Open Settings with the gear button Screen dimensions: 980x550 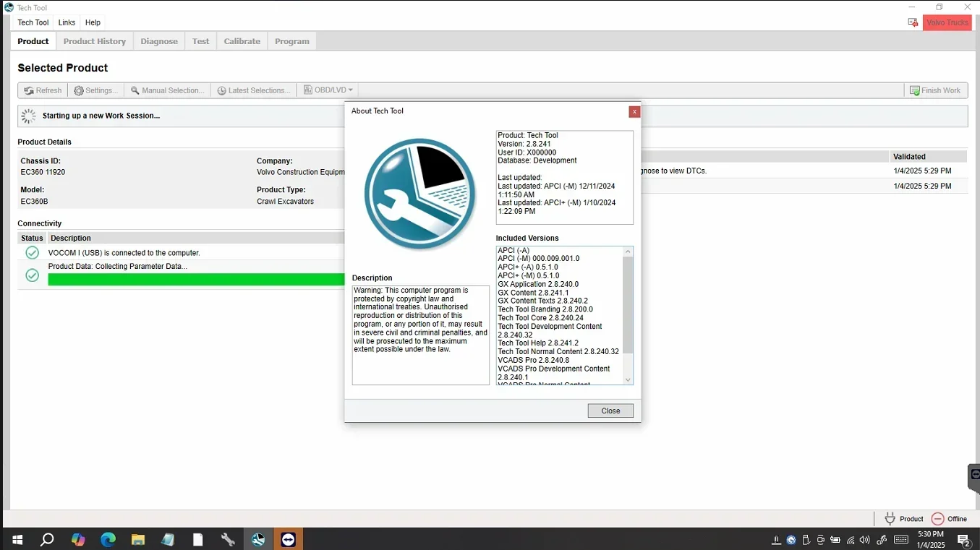(x=96, y=90)
